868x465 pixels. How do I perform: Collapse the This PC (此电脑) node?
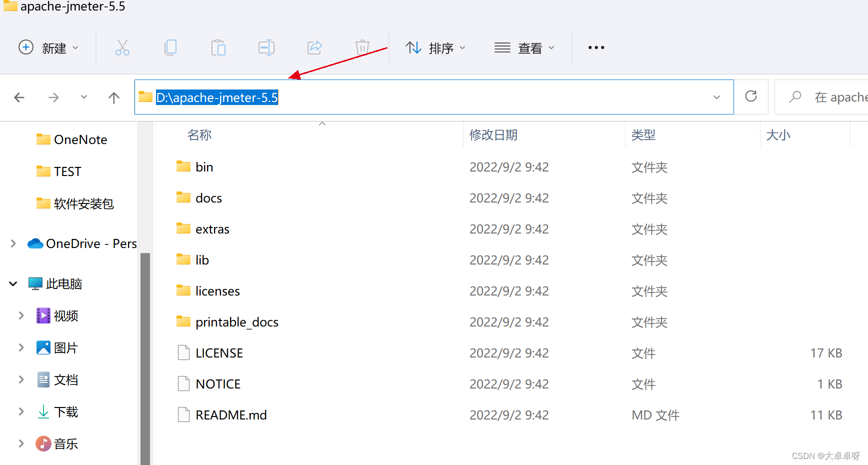13,283
